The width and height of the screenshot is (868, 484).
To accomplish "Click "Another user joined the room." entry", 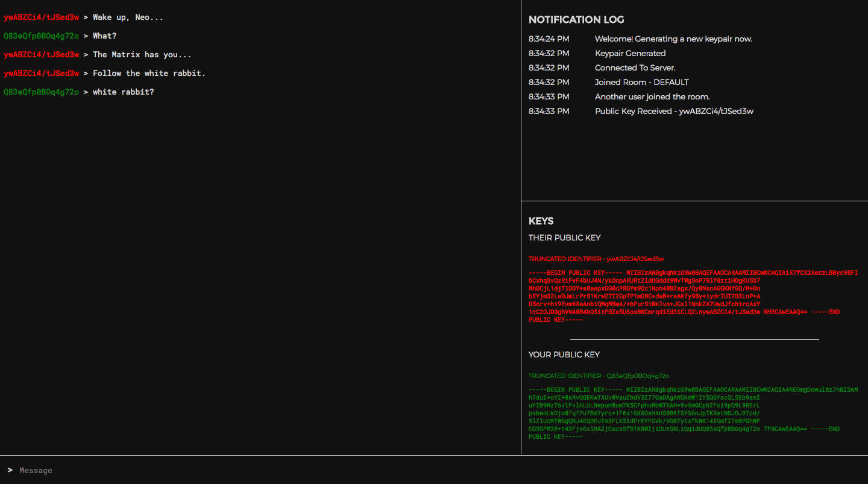I will (x=652, y=97).
